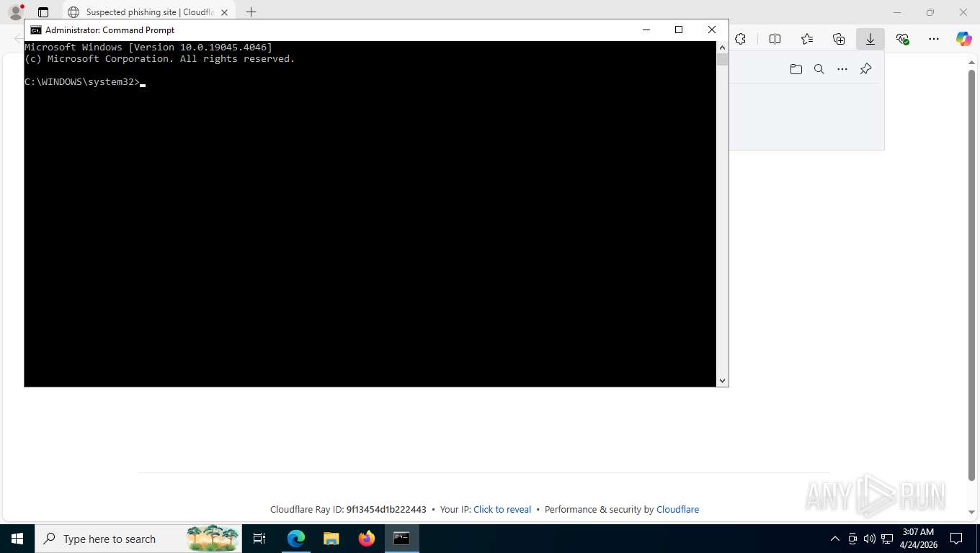This screenshot has height=553, width=980.
Task: Open Edge Settings and more menu
Action: pos(934,39)
